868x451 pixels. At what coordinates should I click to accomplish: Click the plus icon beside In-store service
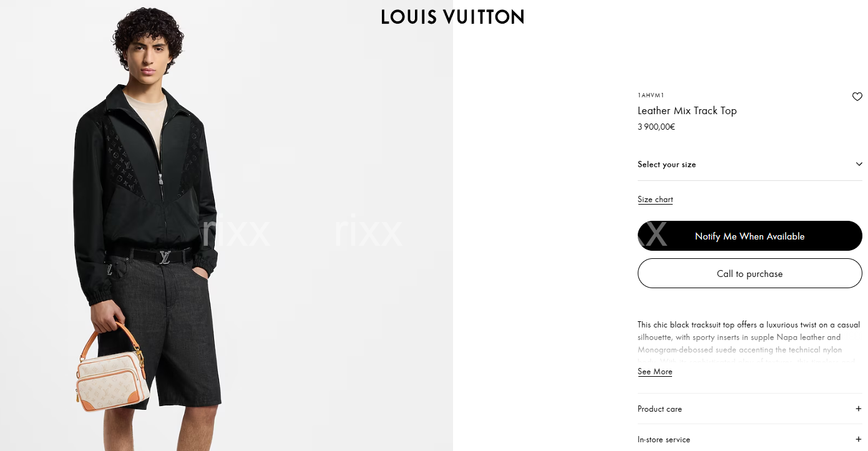point(858,439)
